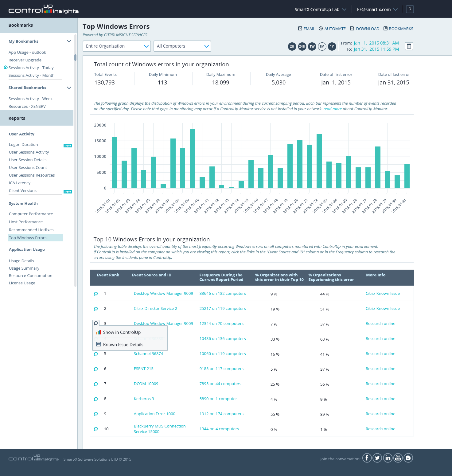The width and height of the screenshot is (452, 476).
Task: Open Resources - XENSRV shared bookmark
Action: click(27, 107)
